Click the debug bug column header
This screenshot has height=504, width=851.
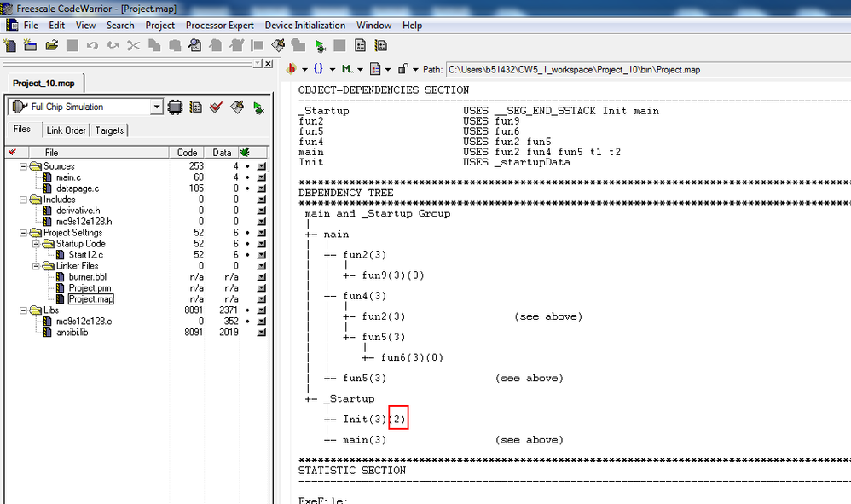click(245, 153)
